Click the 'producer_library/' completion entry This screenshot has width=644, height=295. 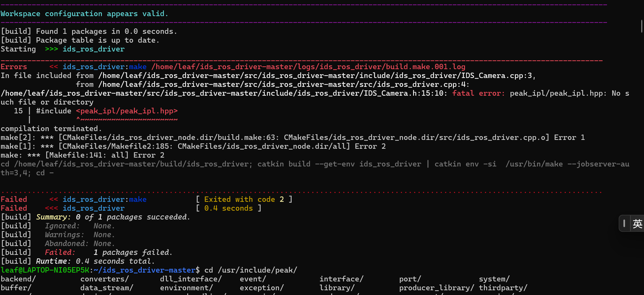(x=437, y=288)
